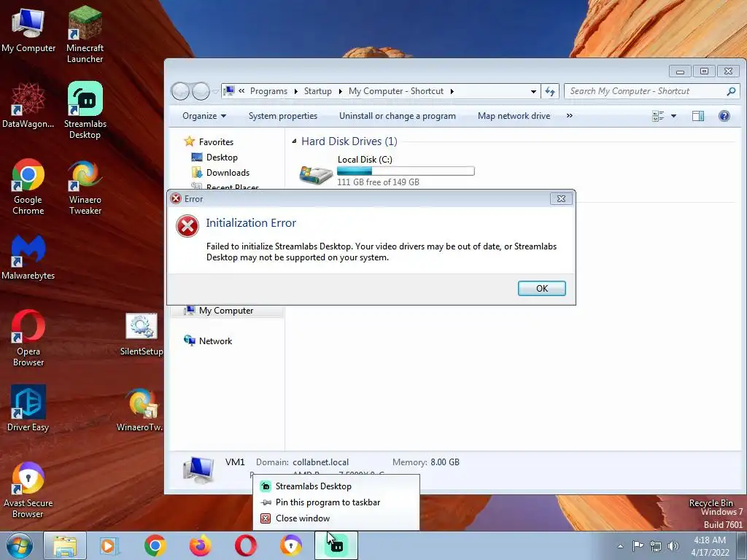This screenshot has height=560, width=747.
Task: Choose Streamlabs Desktop in jump list
Action: [x=336, y=486]
